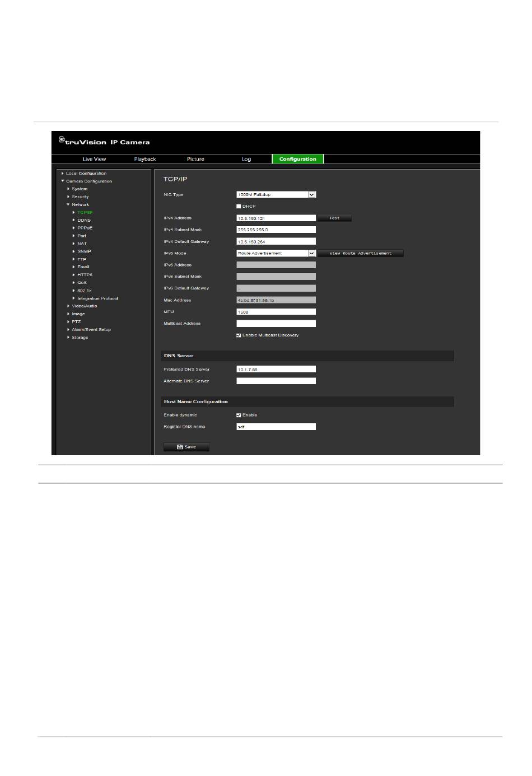The image size is (532, 776).
Task: Save the TCP/IP settings
Action: (186, 447)
